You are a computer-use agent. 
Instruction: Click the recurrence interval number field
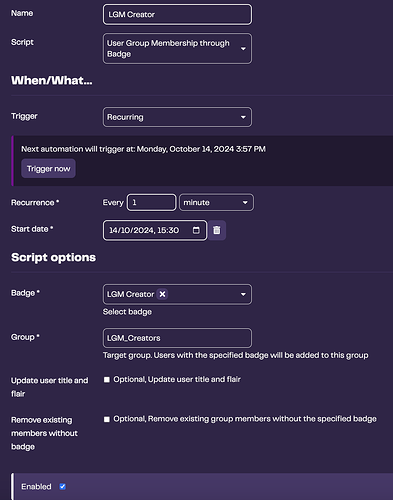pyautogui.click(x=152, y=203)
